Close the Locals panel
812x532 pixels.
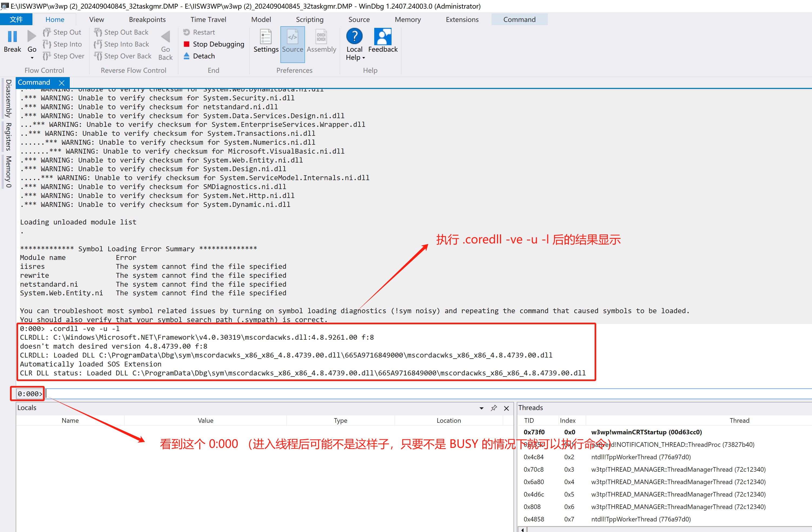(506, 408)
